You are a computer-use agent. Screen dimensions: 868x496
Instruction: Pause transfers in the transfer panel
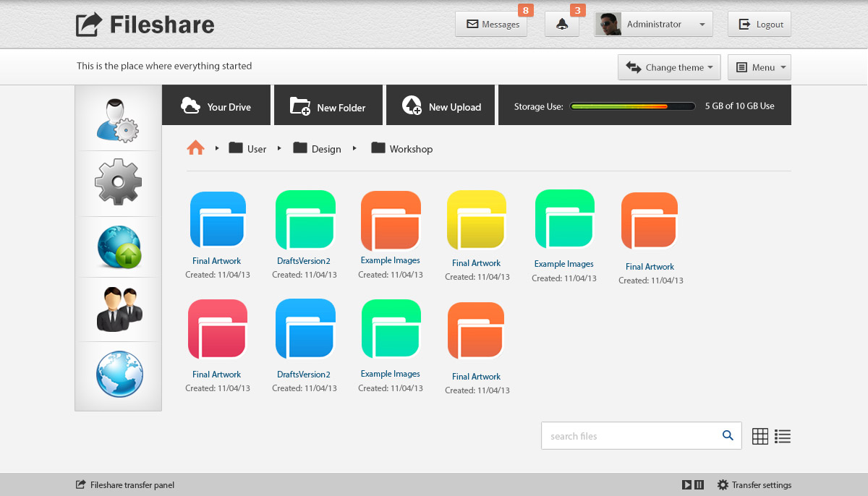(699, 484)
